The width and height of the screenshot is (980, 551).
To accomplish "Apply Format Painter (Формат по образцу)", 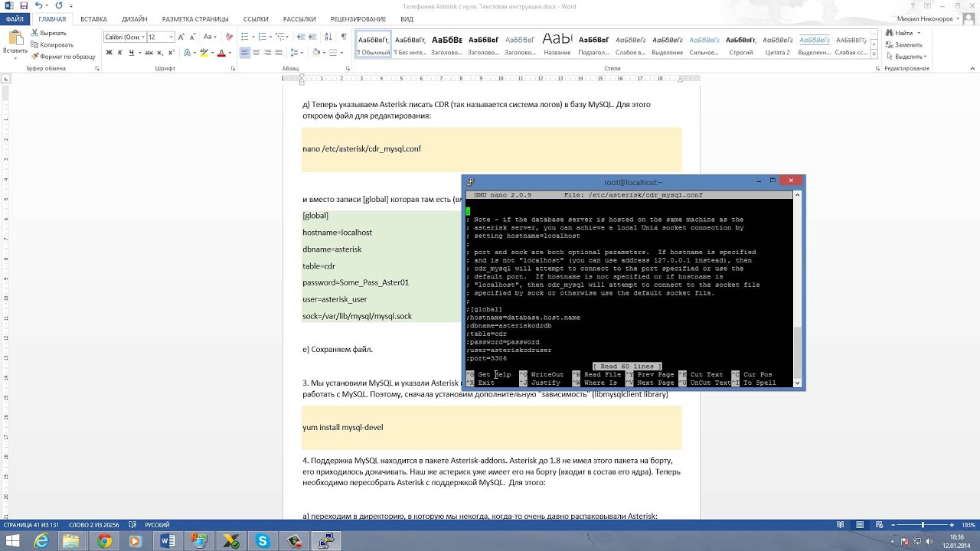I will point(63,56).
